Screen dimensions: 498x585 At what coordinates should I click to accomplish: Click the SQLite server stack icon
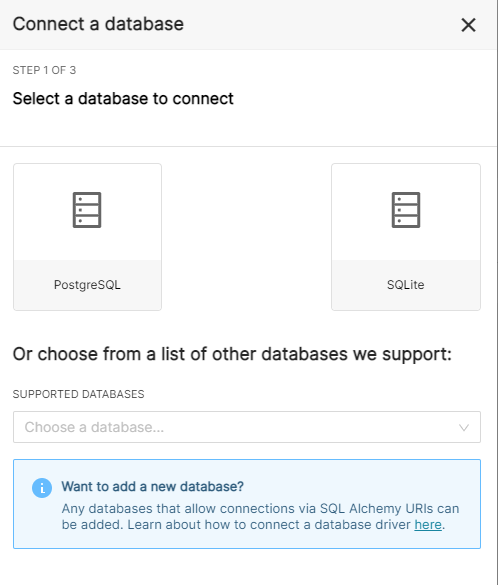tap(406, 210)
